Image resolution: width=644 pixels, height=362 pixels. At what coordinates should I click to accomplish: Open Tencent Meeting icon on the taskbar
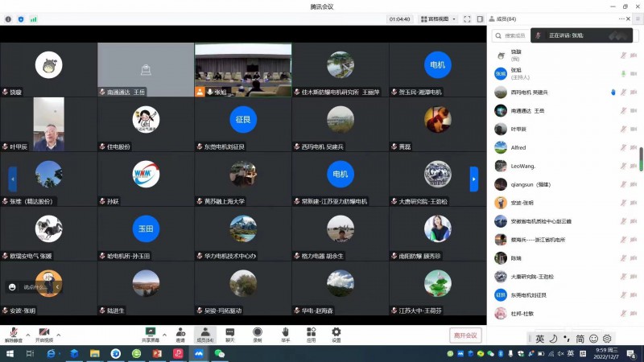click(199, 353)
